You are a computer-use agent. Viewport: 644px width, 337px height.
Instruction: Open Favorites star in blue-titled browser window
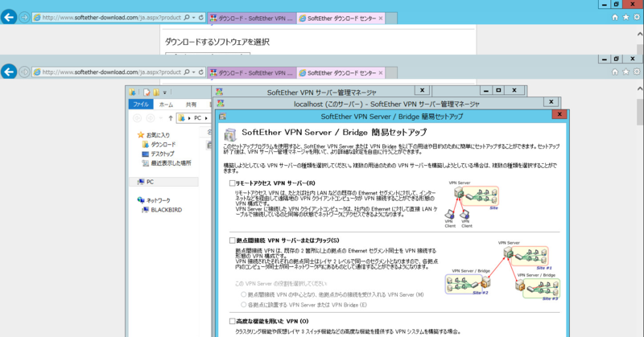(x=625, y=17)
